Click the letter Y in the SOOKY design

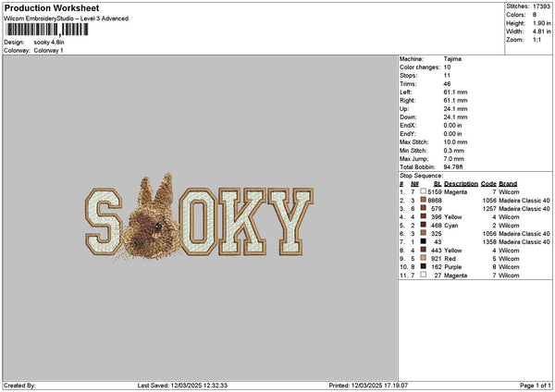[290, 222]
